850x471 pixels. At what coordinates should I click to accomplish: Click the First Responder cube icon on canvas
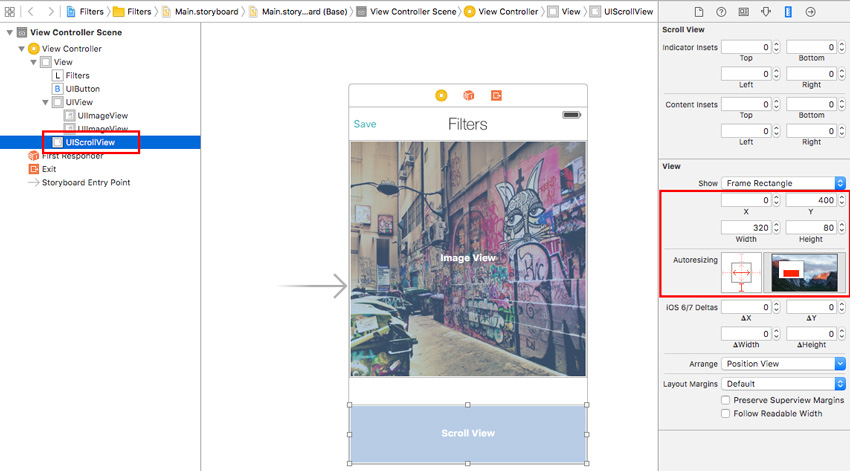point(468,95)
